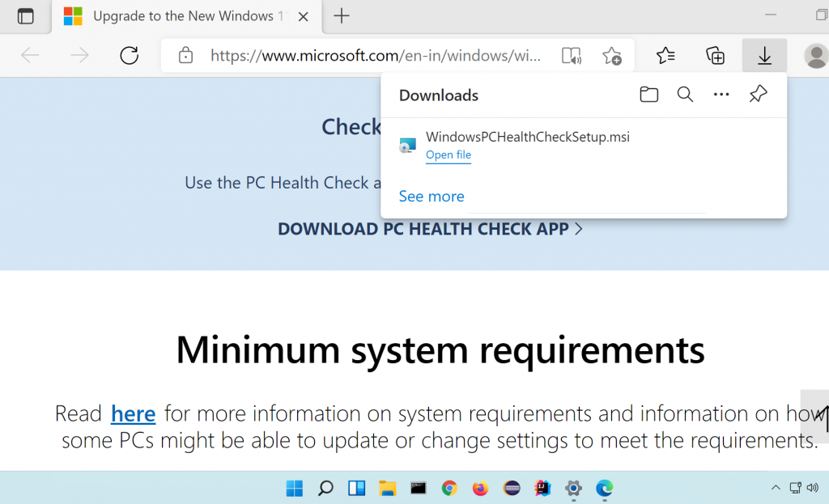View site information via the lock icon

[186, 55]
